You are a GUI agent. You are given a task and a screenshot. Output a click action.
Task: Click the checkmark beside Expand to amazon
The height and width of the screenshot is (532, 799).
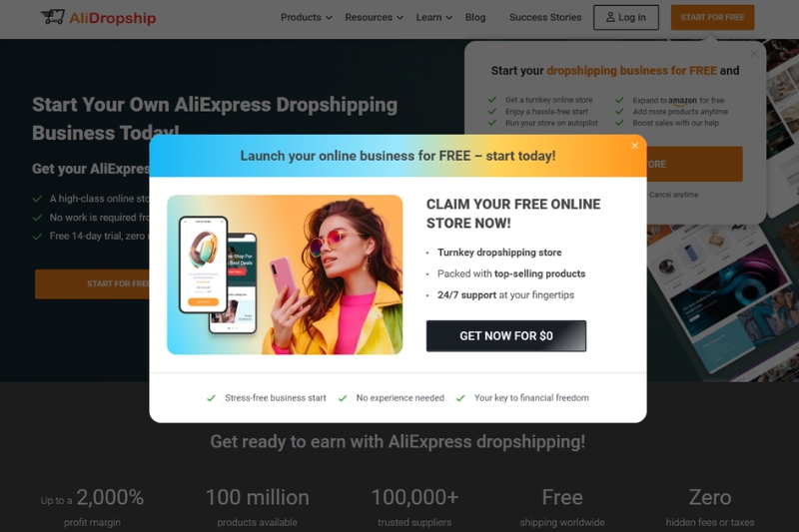(x=619, y=100)
